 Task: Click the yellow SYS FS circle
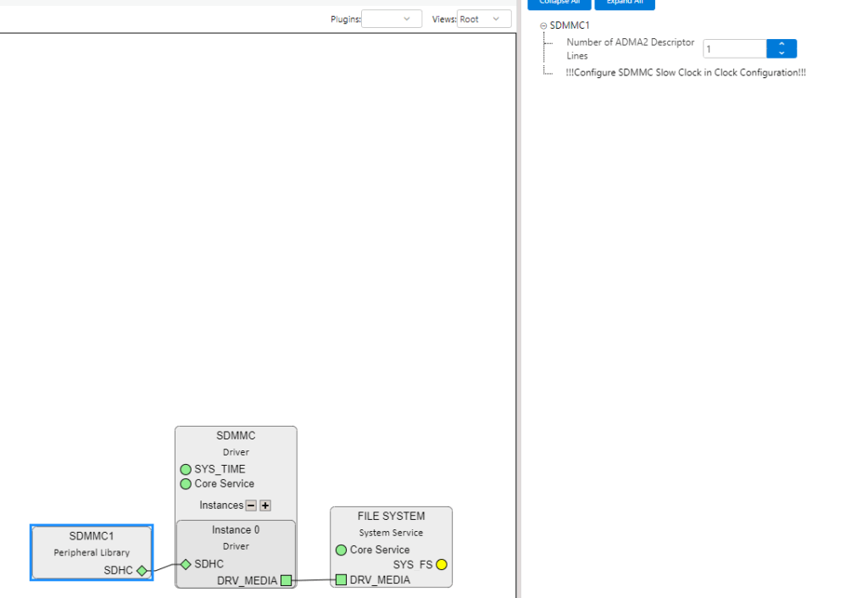click(x=442, y=565)
